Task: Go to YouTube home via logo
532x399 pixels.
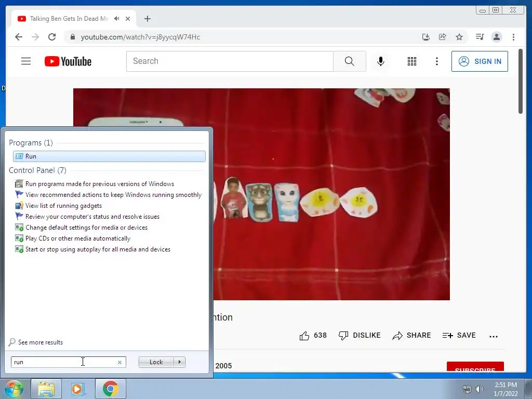Action: click(x=68, y=61)
